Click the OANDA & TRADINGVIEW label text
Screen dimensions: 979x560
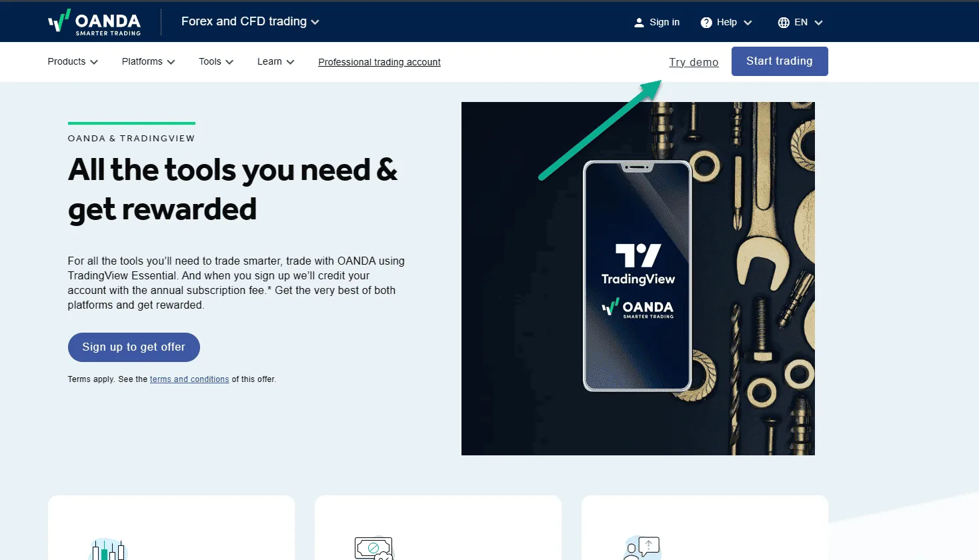pyautogui.click(x=131, y=139)
